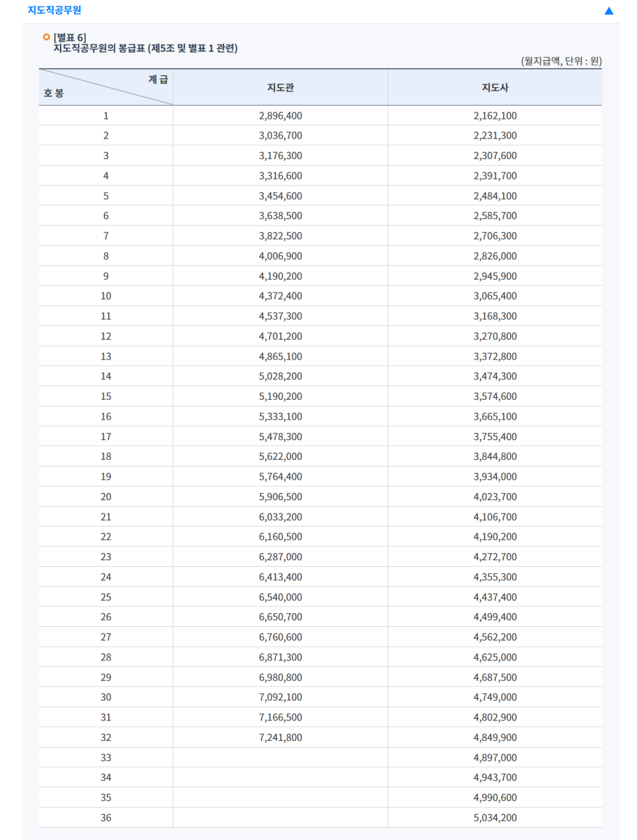
Task: Select the cell showing 6,540,000
Action: [x=280, y=597]
